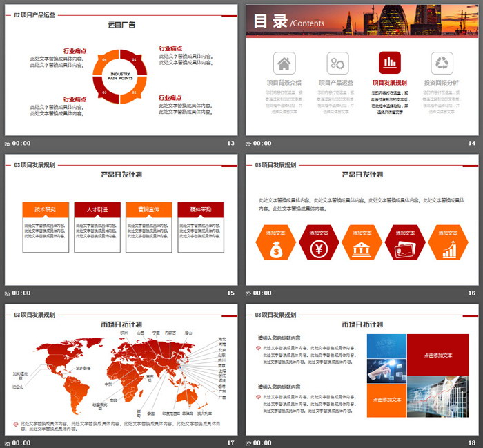
Task: Click the bank building hexagon icon
Action: [x=362, y=243]
